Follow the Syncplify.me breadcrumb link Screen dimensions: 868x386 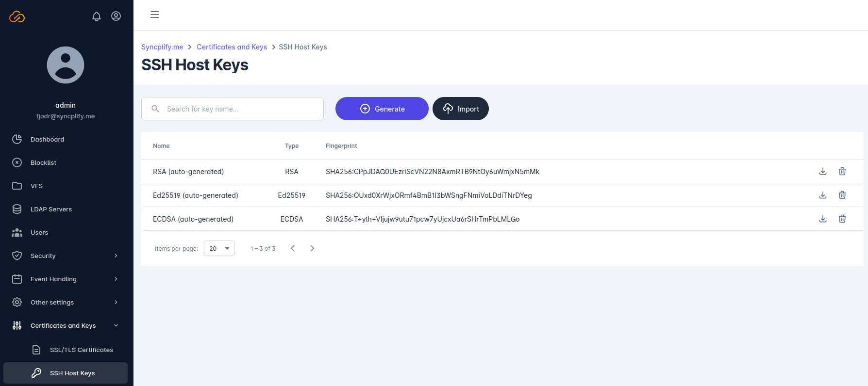click(162, 47)
